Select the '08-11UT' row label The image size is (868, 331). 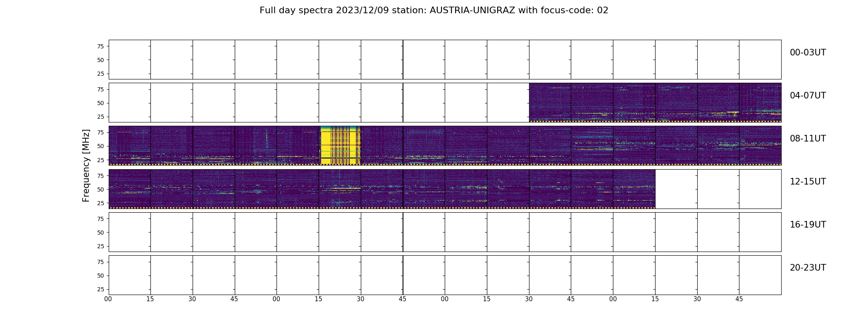(x=808, y=139)
